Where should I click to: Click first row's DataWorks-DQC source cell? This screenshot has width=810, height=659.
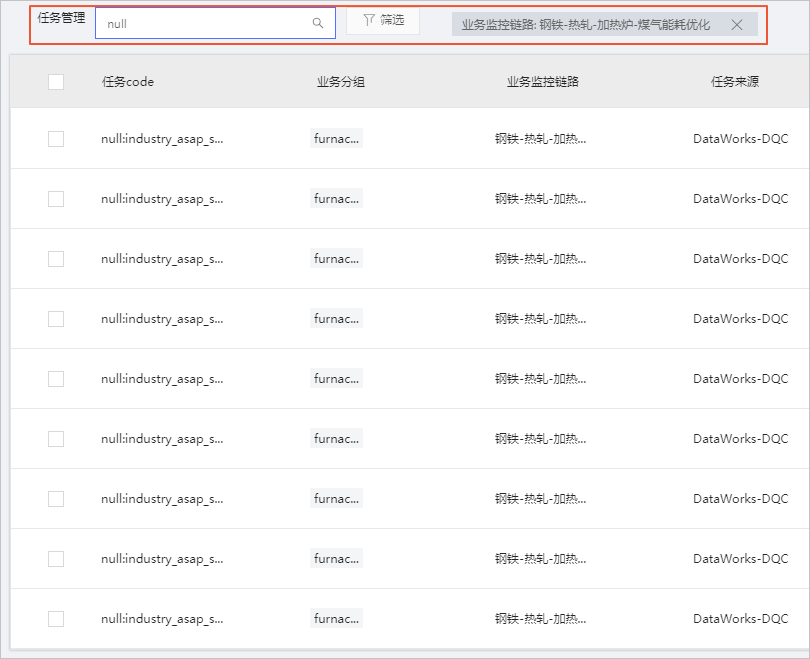coord(741,138)
